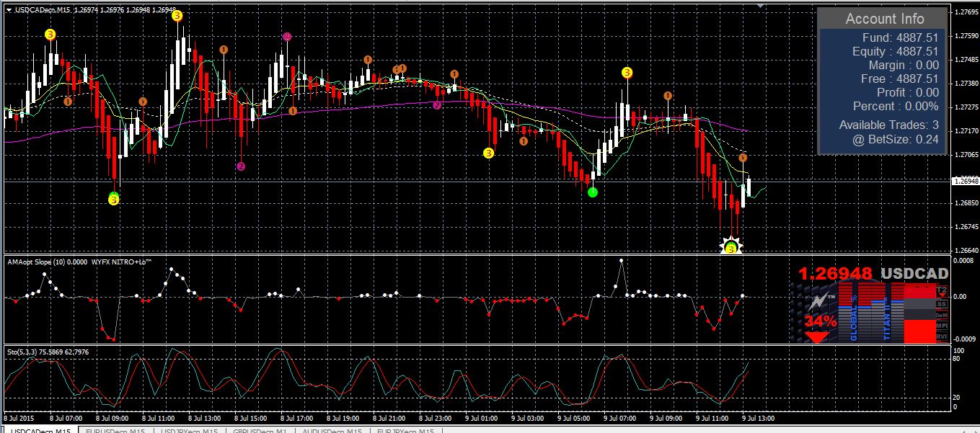The image size is (980, 433).
Task: Select the MFI indicator box
Action: (941, 325)
